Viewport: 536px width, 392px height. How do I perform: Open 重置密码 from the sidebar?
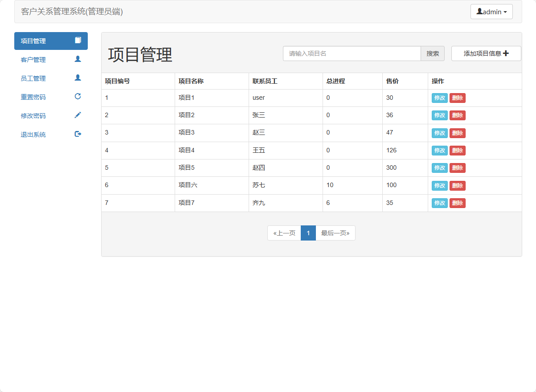[33, 96]
